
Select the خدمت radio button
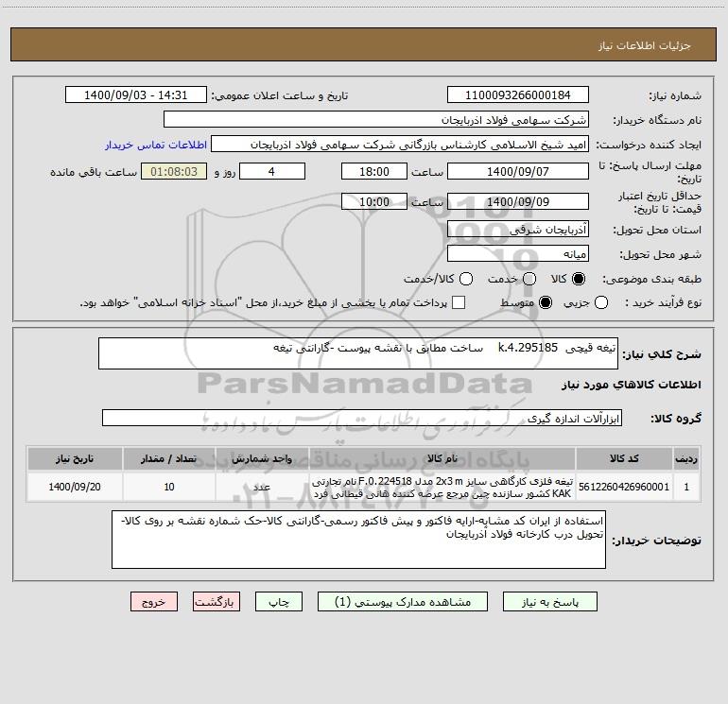point(529,279)
